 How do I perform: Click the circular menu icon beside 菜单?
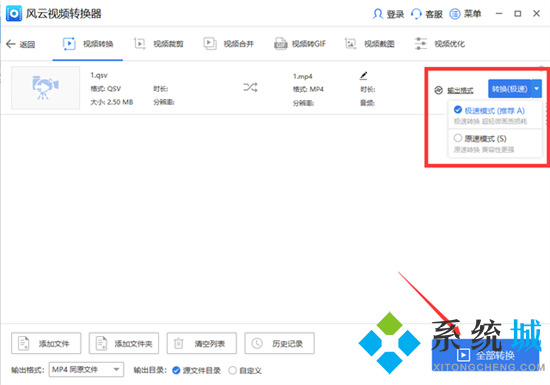tap(455, 14)
